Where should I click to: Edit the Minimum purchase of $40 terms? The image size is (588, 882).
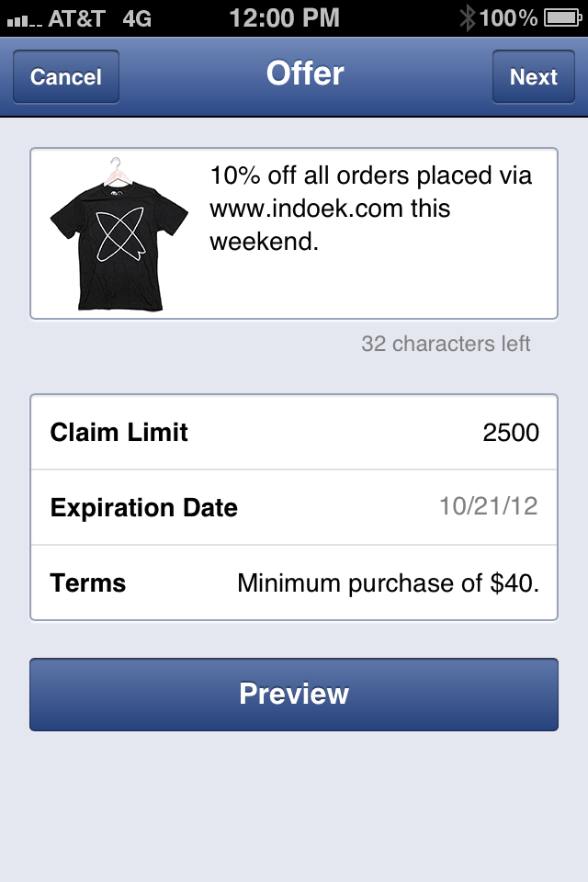(389, 583)
